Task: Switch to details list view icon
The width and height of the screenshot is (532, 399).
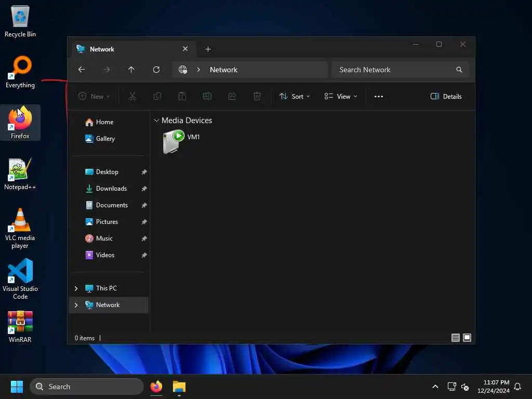Action: (455, 338)
